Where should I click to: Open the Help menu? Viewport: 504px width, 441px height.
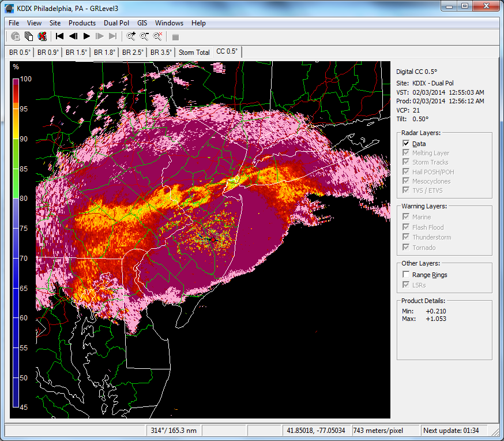click(x=198, y=23)
